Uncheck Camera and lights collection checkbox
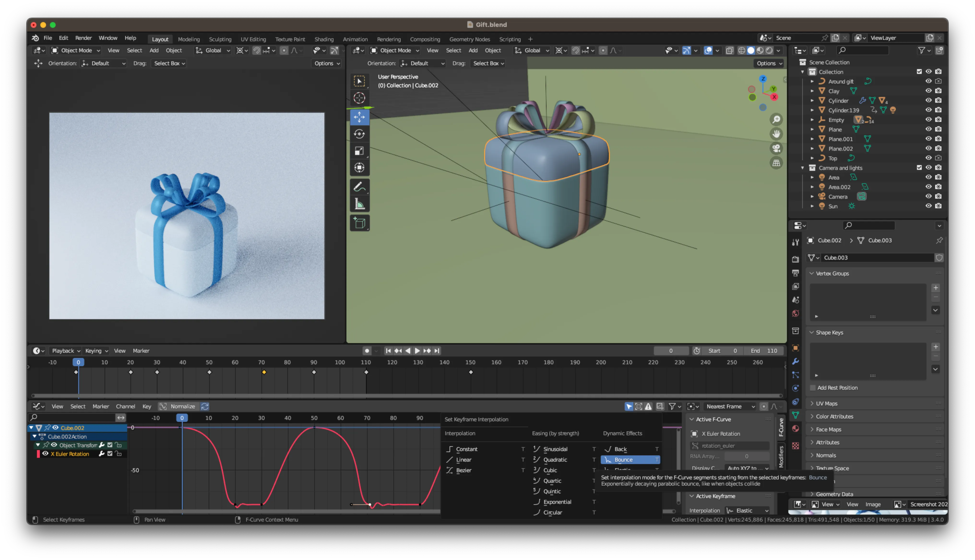 click(x=919, y=168)
